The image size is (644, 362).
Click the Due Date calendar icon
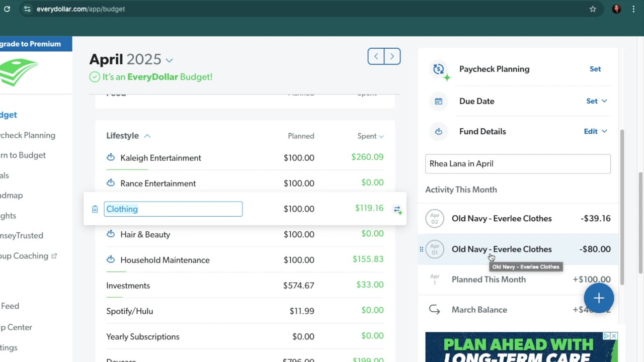tap(439, 101)
